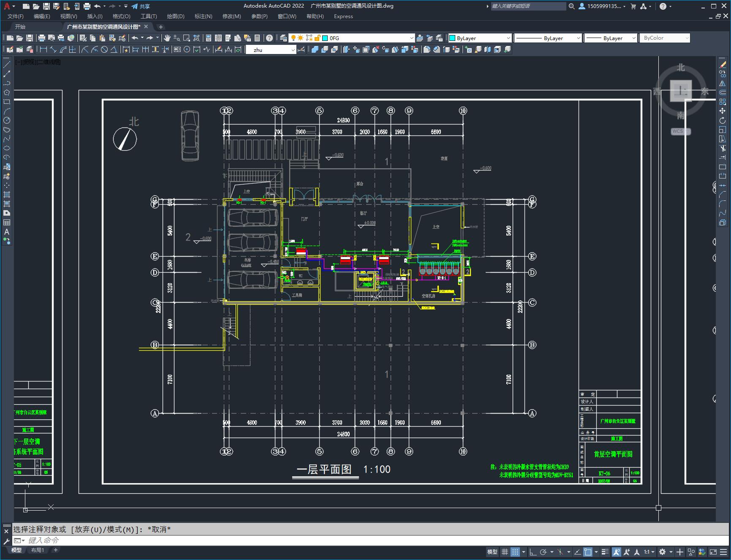Click the Pan hand tool
Viewport: 731px width, 560px height.
[x=167, y=38]
